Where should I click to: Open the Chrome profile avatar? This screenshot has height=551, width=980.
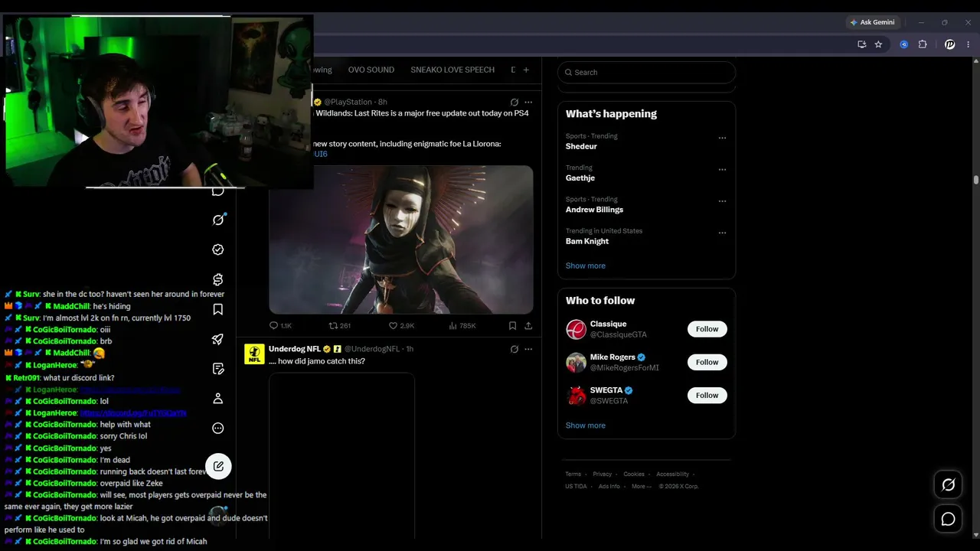(950, 44)
